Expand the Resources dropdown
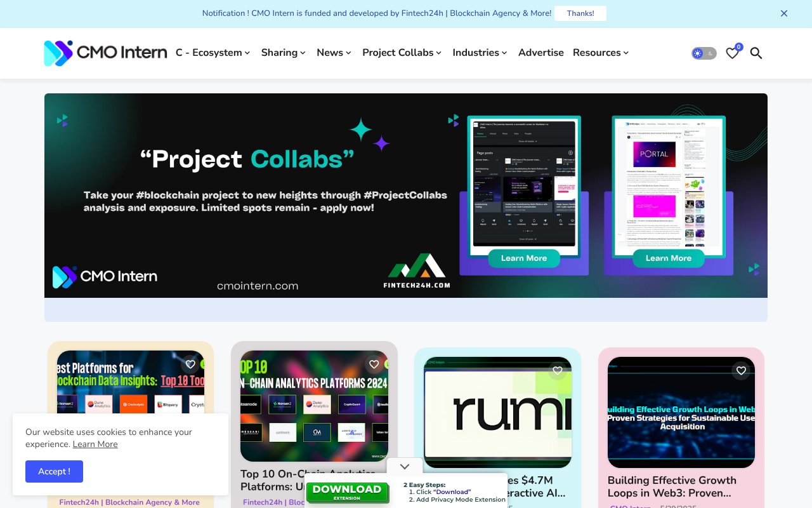This screenshot has height=508, width=812. [599, 53]
